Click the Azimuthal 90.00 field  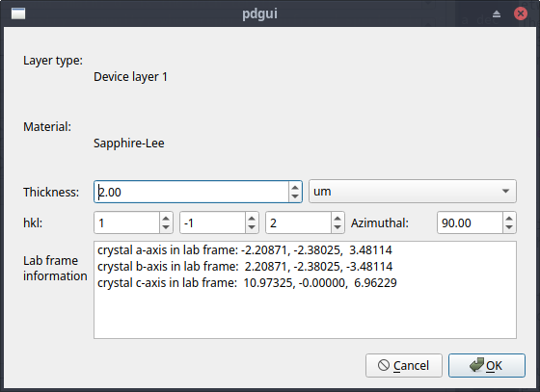click(471, 222)
